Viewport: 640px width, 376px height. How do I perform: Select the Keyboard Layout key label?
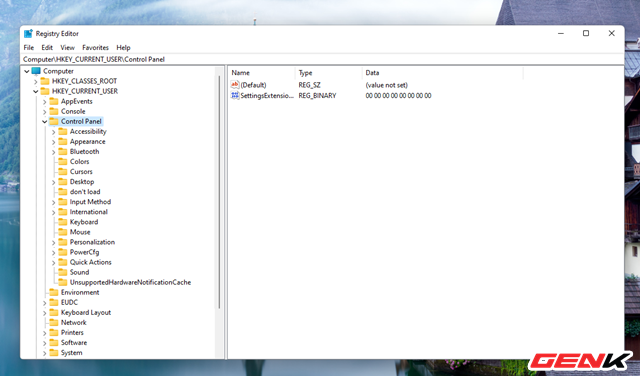86,312
